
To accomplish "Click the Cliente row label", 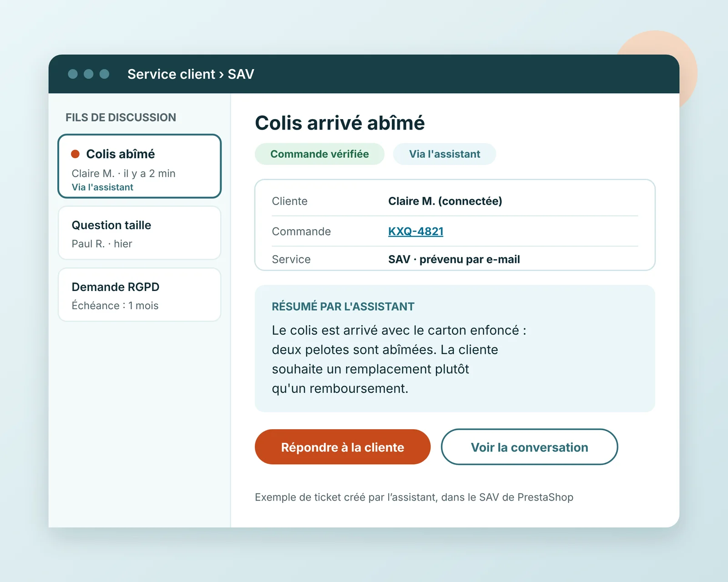I will coord(290,201).
